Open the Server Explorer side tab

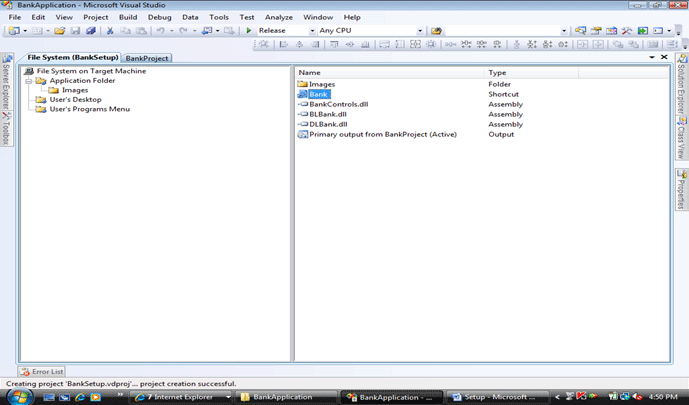(7, 83)
